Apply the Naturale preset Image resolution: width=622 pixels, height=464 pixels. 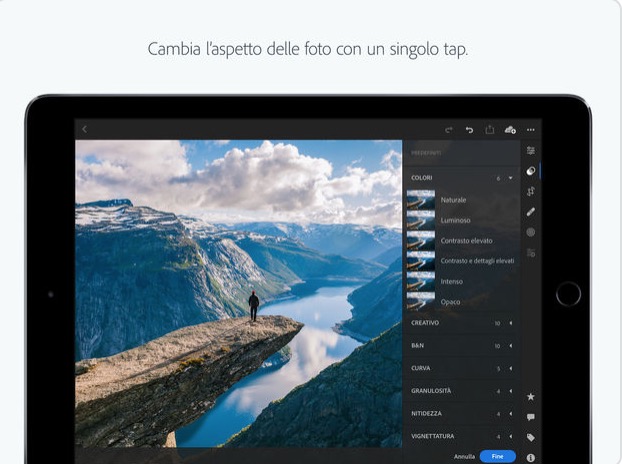(462, 200)
